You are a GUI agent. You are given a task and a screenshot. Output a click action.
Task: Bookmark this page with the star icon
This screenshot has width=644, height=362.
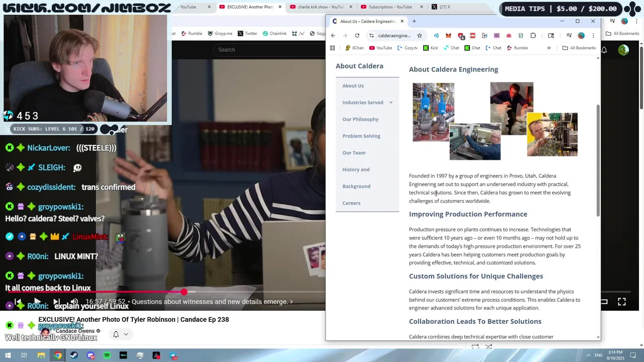419,36
